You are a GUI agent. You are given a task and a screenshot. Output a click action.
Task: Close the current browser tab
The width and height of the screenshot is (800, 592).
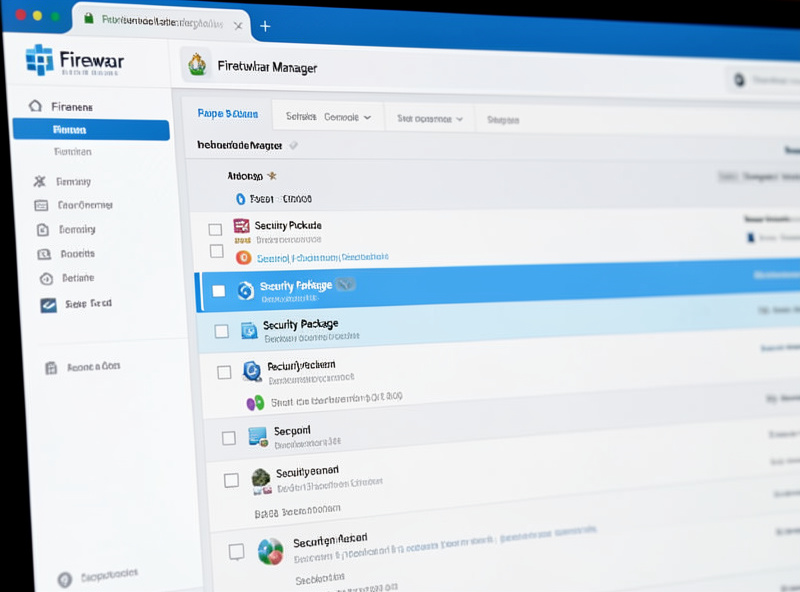tap(238, 26)
